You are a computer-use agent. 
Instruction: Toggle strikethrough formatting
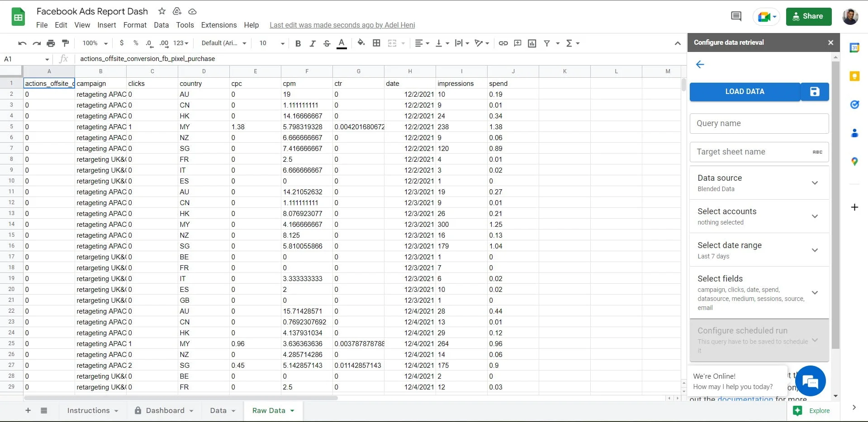(x=327, y=43)
